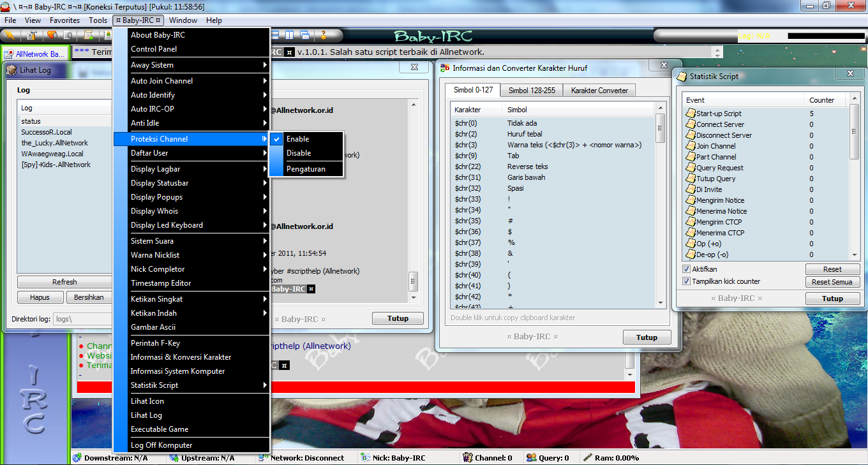Switch to the Karakter Converter tab
This screenshot has width=868, height=465.
pyautogui.click(x=599, y=91)
